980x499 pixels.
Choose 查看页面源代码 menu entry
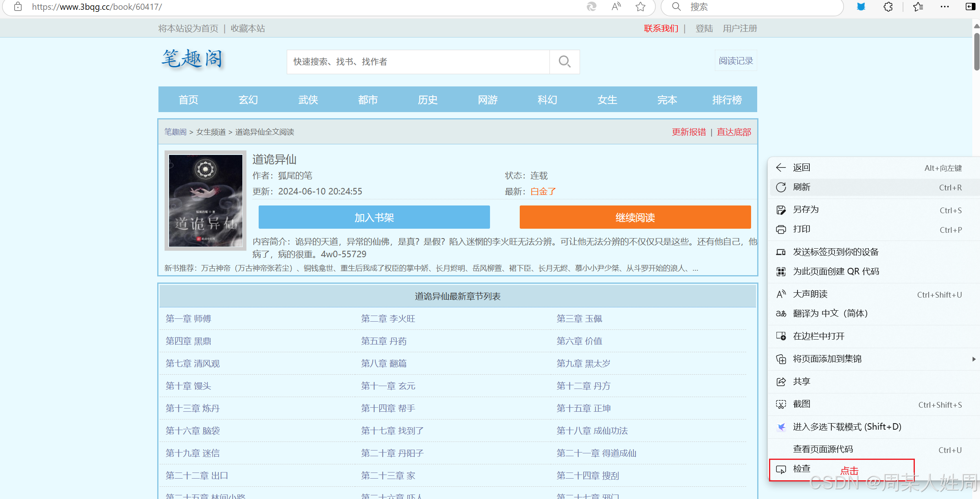pyautogui.click(x=874, y=449)
